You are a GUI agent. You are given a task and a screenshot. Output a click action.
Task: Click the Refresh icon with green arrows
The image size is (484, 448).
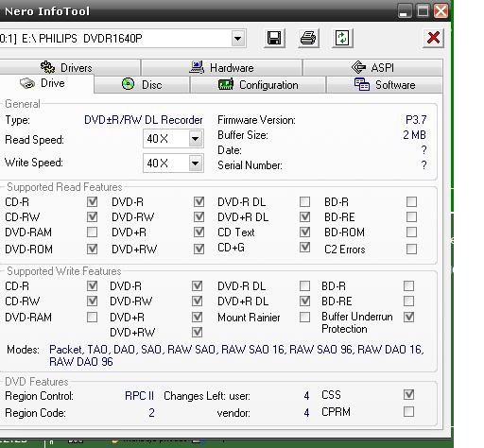tap(342, 39)
